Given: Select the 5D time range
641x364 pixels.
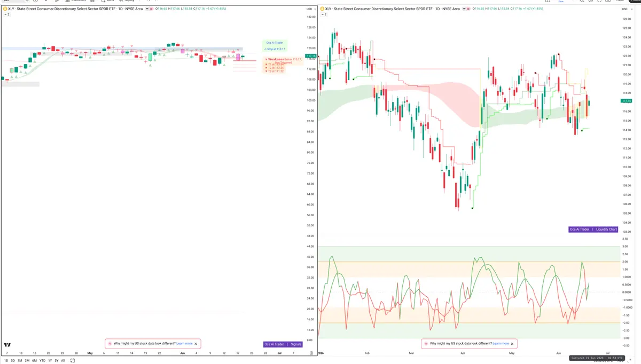Looking at the screenshot, I should (x=13, y=361).
